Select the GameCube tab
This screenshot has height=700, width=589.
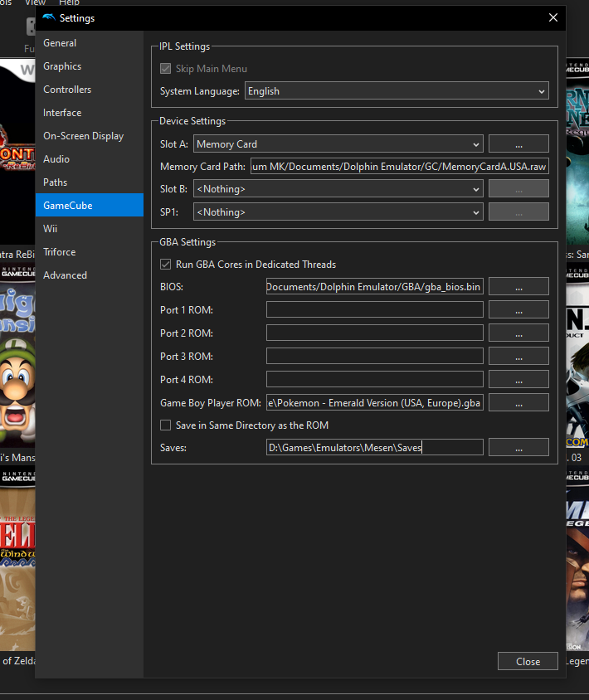coord(90,206)
